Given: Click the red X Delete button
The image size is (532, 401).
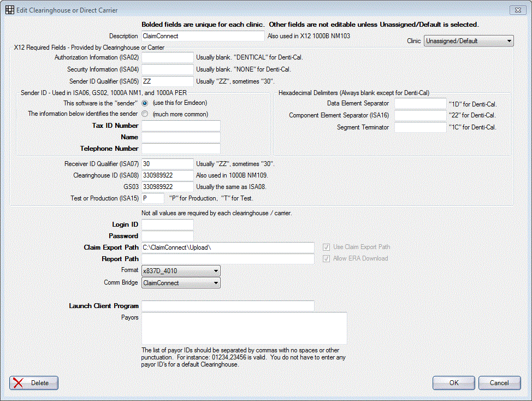Looking at the screenshot, I should point(33,382).
